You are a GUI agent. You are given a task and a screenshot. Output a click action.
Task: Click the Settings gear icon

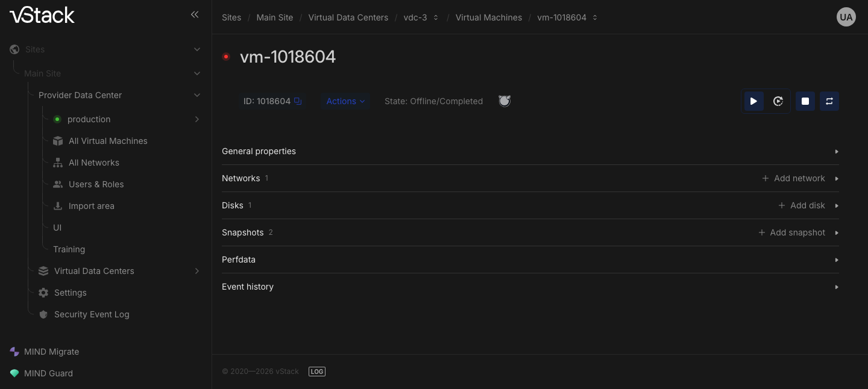(x=43, y=293)
